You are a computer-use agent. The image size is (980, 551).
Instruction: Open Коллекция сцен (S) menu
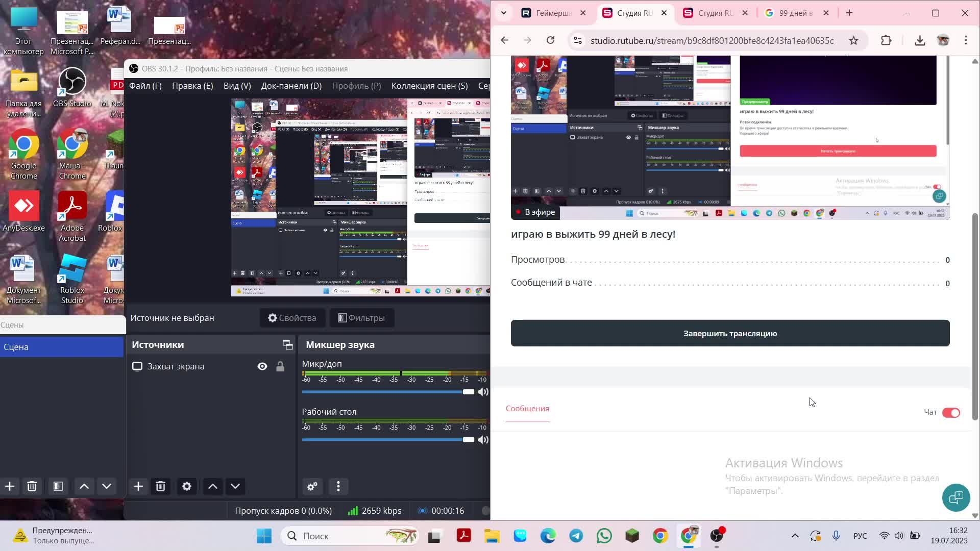point(430,86)
